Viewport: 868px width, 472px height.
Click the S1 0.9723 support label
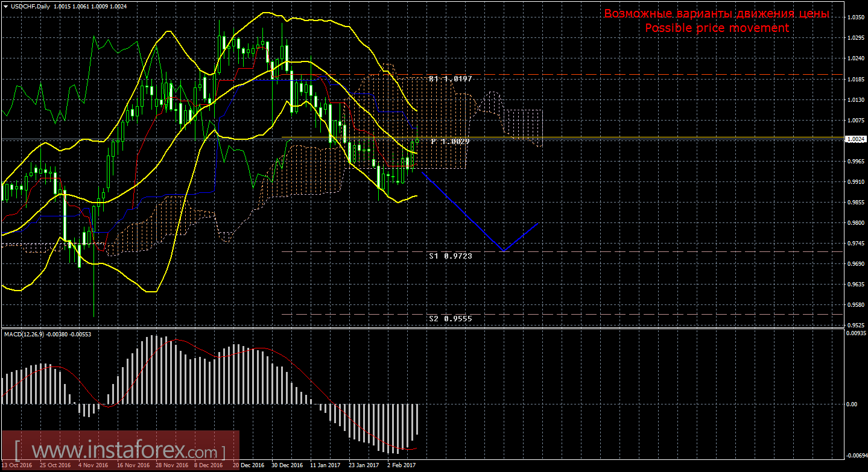click(450, 256)
